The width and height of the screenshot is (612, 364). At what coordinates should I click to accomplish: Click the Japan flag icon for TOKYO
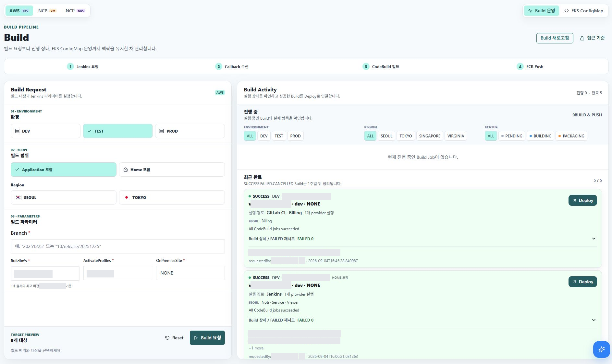[127, 197]
